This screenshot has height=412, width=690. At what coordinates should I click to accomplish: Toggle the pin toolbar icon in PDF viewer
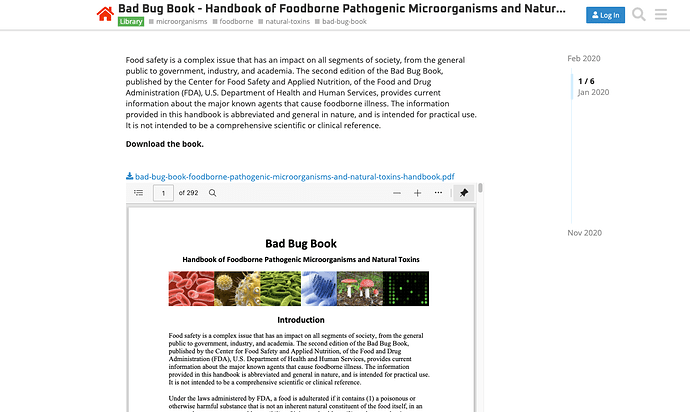(464, 193)
